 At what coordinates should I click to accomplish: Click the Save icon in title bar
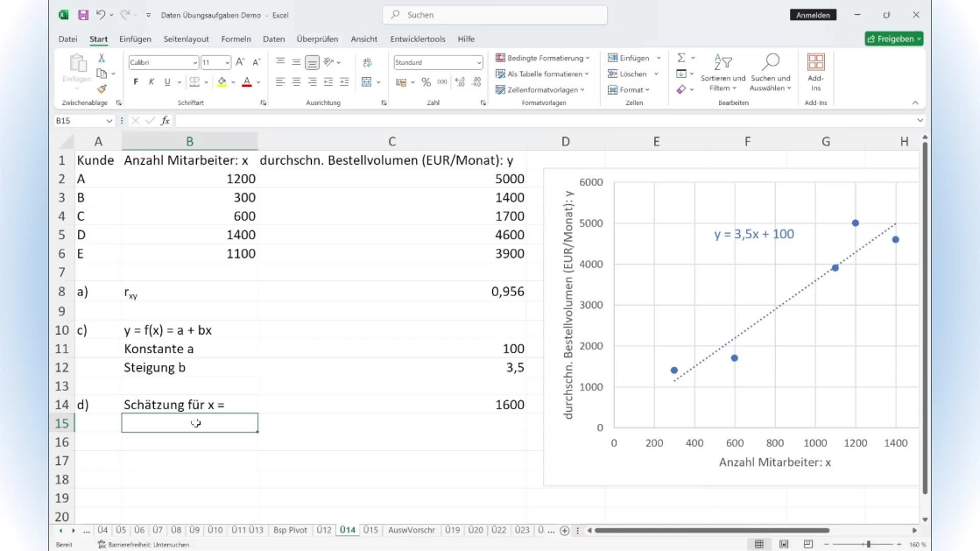point(82,15)
